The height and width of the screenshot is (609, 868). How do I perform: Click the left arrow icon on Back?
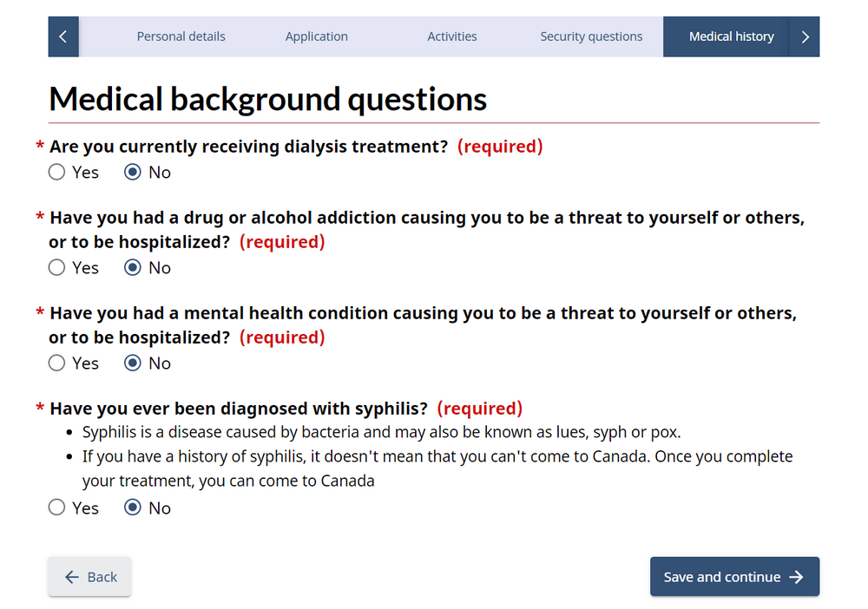pyautogui.click(x=72, y=577)
